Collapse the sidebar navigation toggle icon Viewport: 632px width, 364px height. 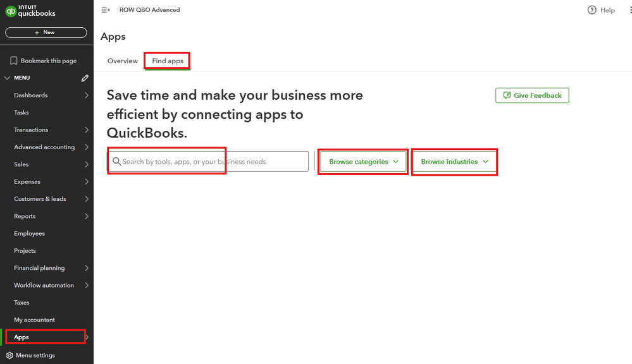pyautogui.click(x=106, y=10)
